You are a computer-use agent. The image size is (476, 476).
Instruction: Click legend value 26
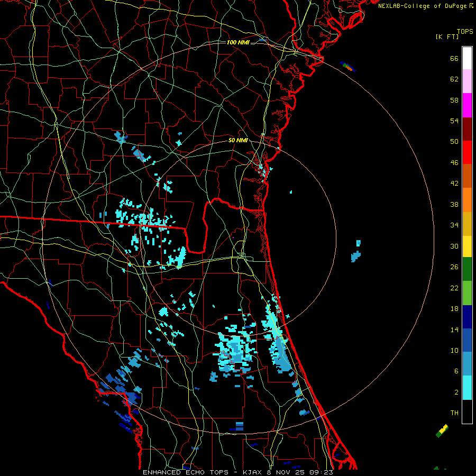click(454, 267)
